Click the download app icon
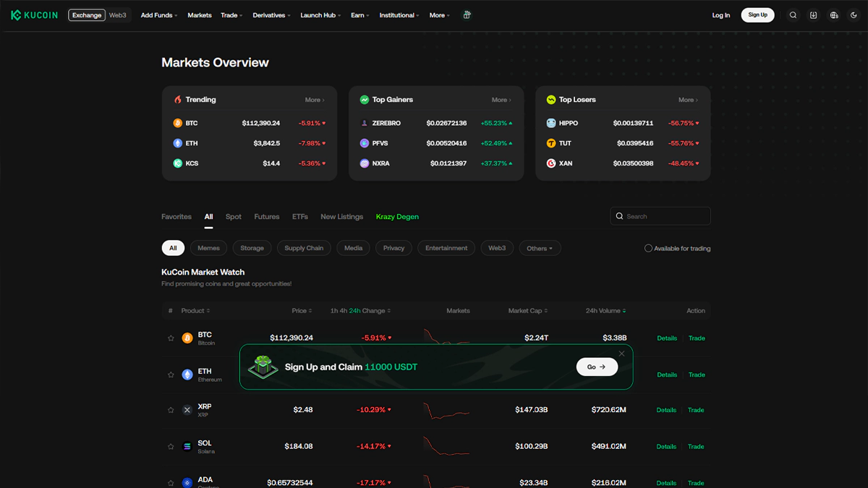The width and height of the screenshot is (868, 488). [x=814, y=15]
